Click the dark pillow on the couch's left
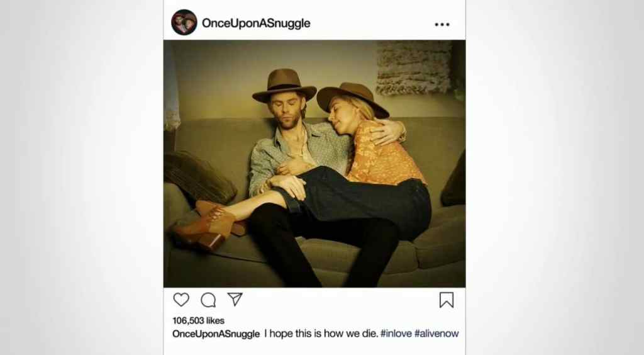 pos(197,176)
